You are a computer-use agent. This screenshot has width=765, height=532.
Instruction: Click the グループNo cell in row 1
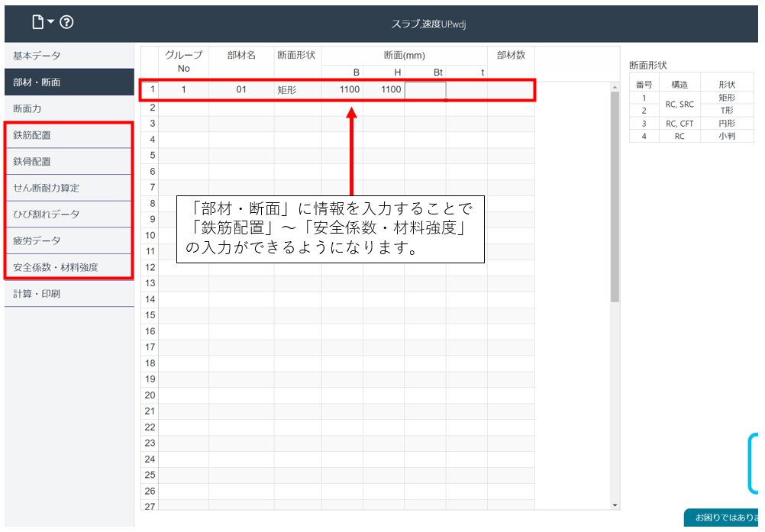coord(183,90)
